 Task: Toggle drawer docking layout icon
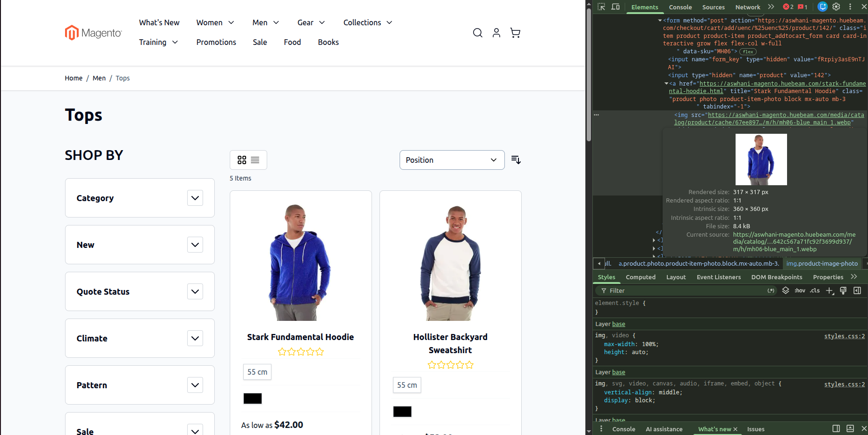coord(836,428)
